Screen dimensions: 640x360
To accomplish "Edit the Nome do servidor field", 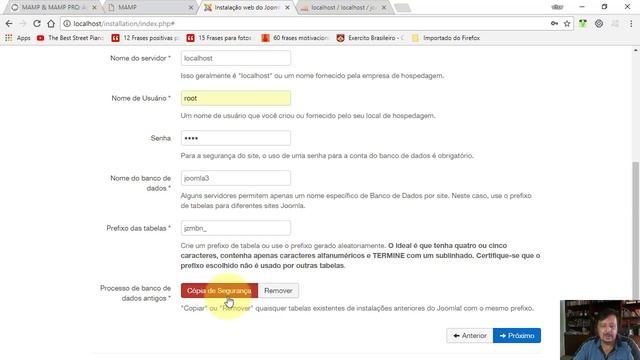I will coord(236,58).
